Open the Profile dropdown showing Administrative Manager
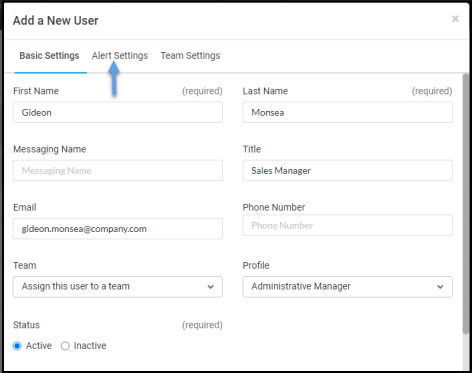The width and height of the screenshot is (472, 373). (x=347, y=287)
